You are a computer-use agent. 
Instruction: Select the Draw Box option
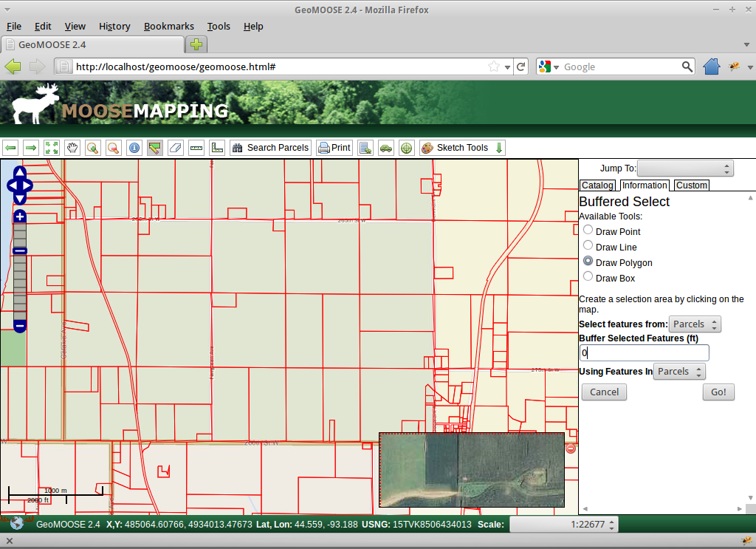588,276
